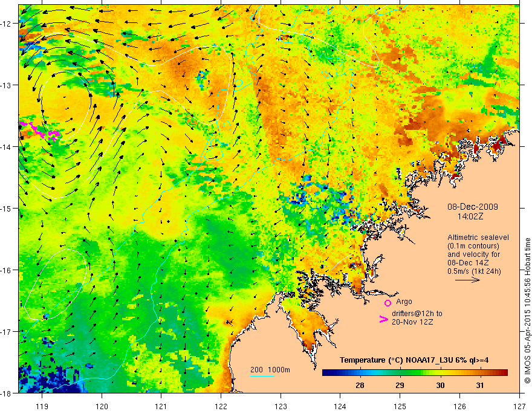The width and height of the screenshot is (532, 411).
Task: Click the '200 1000m' bathymetry legend text
Action: coord(270,370)
